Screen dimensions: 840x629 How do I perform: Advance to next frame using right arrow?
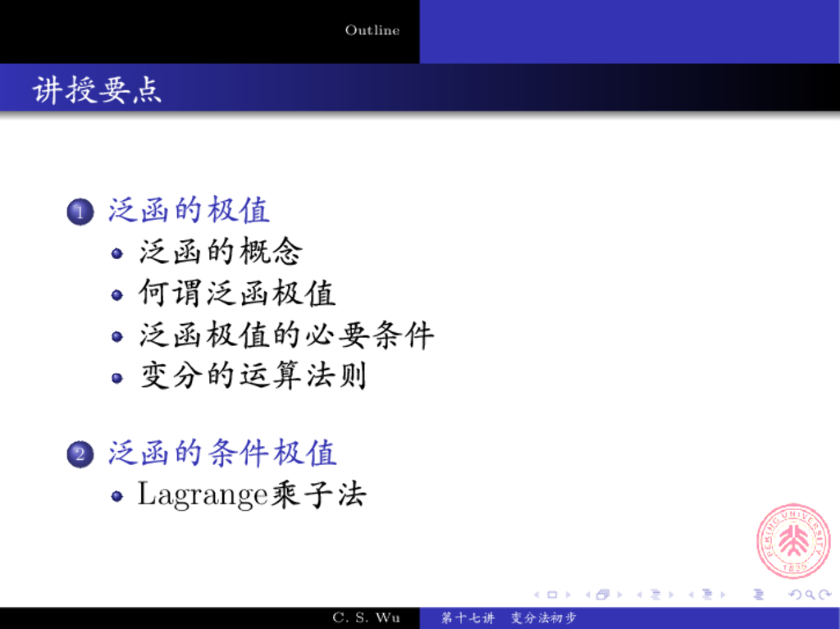619,595
